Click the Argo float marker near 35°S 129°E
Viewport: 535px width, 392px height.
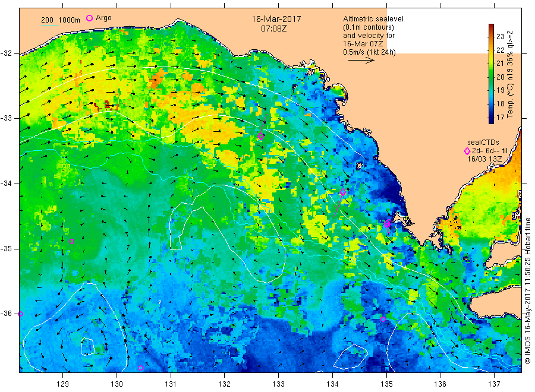tap(72, 241)
